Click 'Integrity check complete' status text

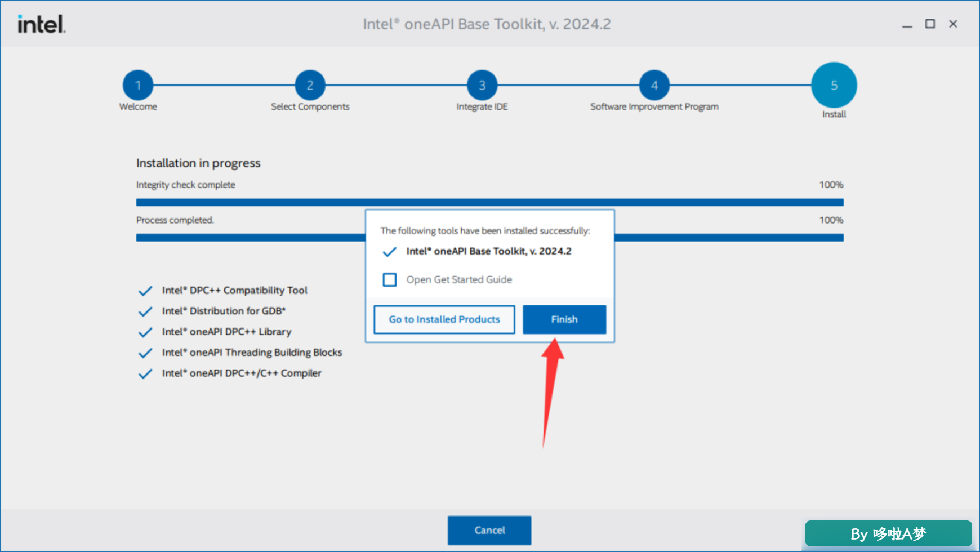(185, 185)
